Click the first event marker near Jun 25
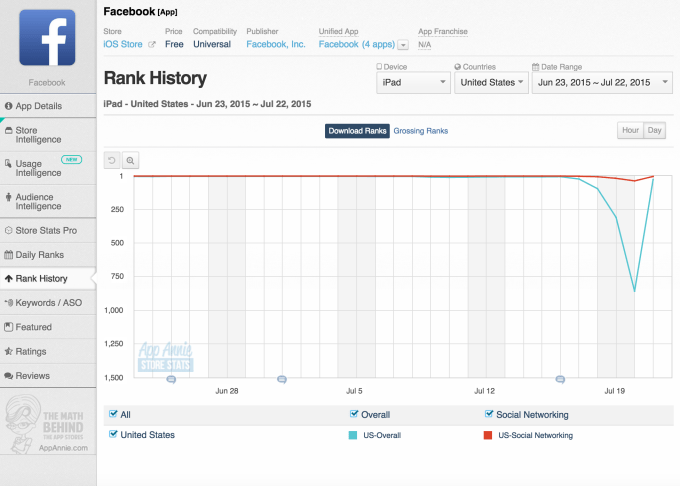The image size is (680, 486). 171,380
